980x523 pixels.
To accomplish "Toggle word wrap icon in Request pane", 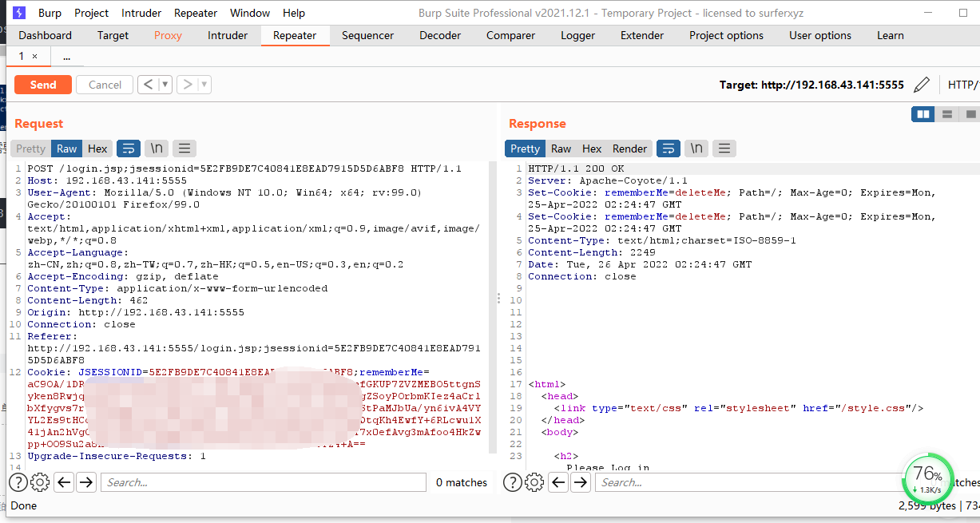I will pyautogui.click(x=129, y=149).
